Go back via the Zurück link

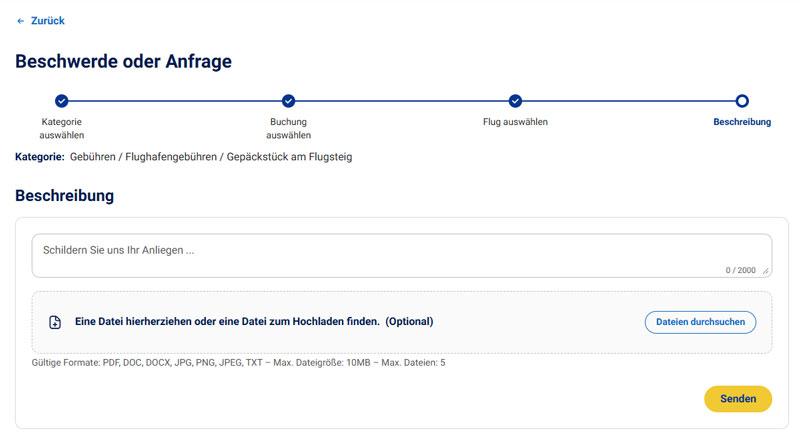[x=47, y=21]
